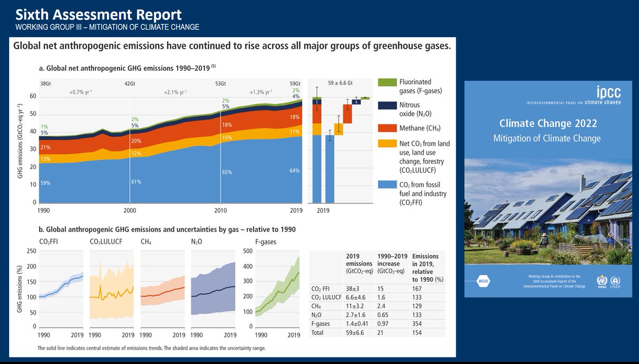Screen dimensions: 639x364
Task: Click the headline about emissions continuing to rise
Action: pyautogui.click(x=232, y=47)
